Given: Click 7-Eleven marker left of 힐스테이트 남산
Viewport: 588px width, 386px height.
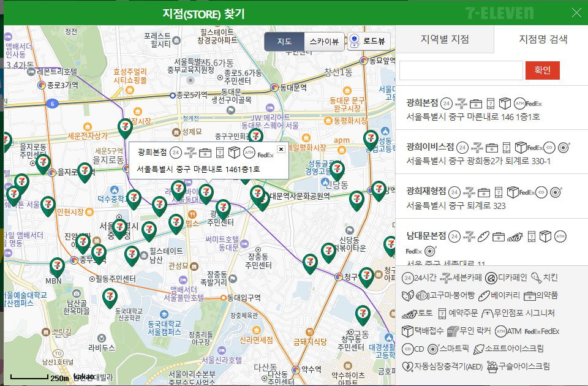Looking at the screenshot, I should pos(132,255).
